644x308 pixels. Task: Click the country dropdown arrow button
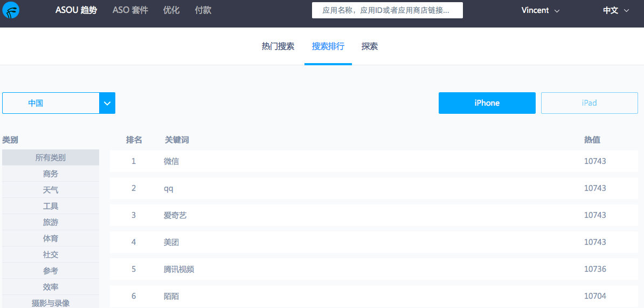[x=107, y=103]
